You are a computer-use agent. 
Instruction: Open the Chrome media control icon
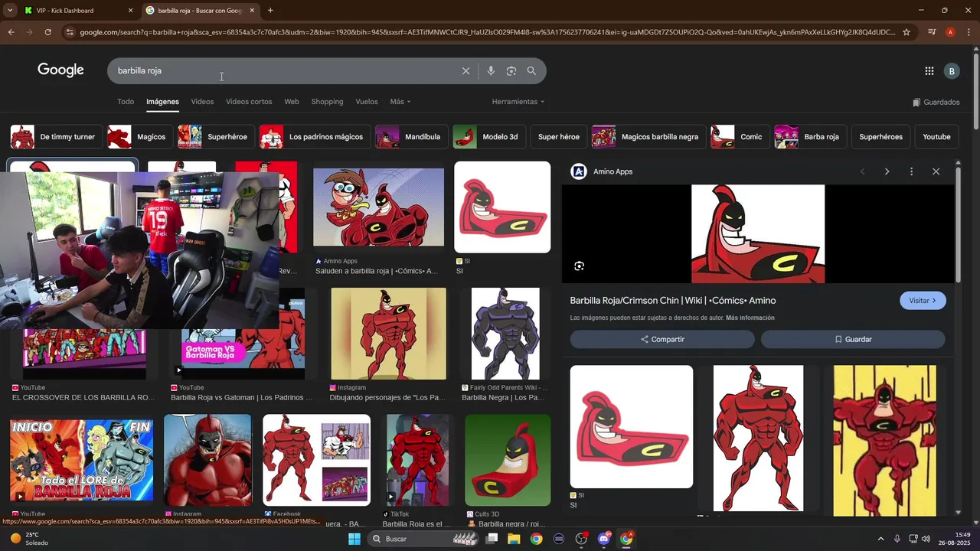tap(932, 32)
